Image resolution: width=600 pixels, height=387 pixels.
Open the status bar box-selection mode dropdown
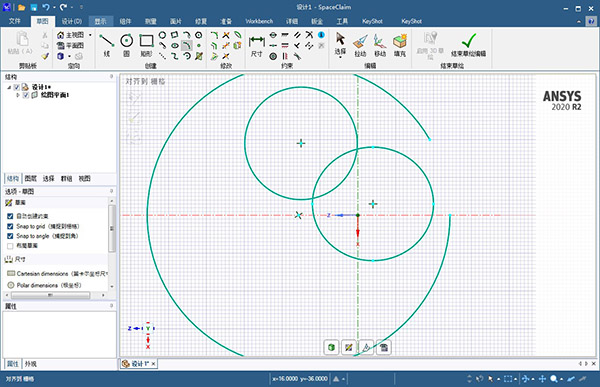(x=516, y=379)
